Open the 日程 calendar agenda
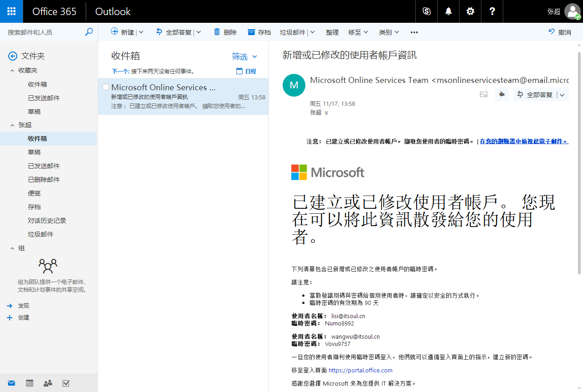This screenshot has width=583, height=392. 246,71
